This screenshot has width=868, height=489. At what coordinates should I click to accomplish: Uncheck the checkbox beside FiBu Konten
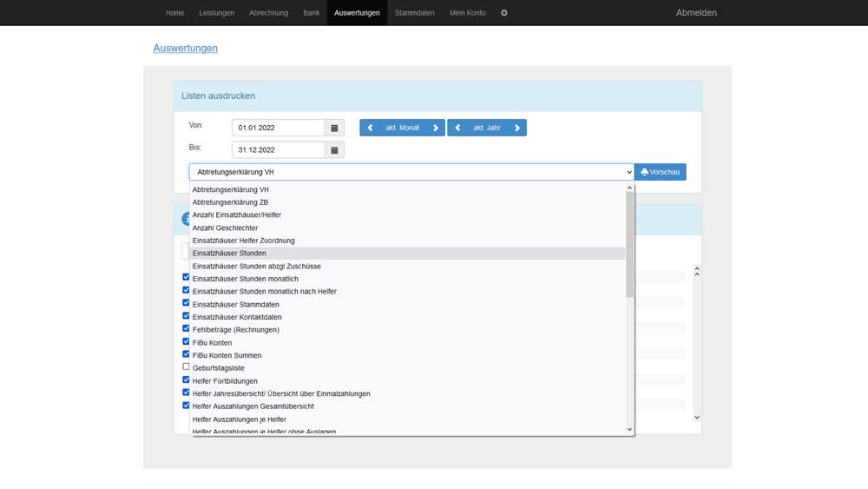[186, 342]
